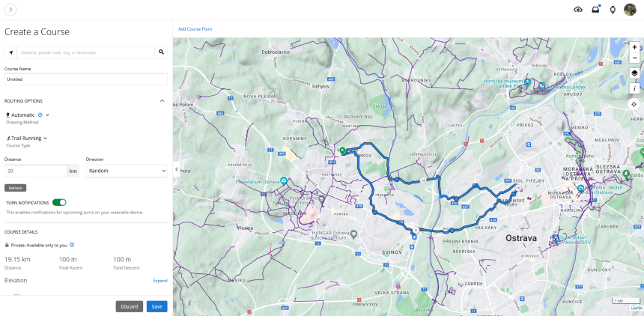Zoom out on the map

point(634,58)
